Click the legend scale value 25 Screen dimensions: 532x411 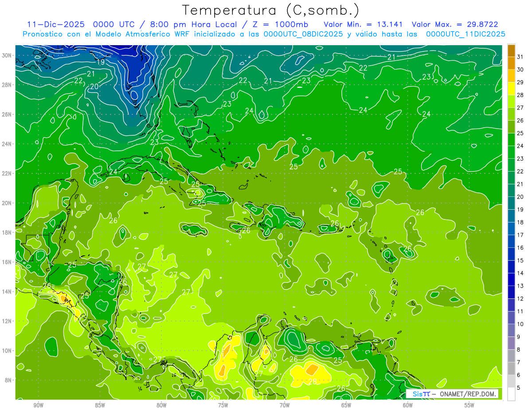point(520,133)
